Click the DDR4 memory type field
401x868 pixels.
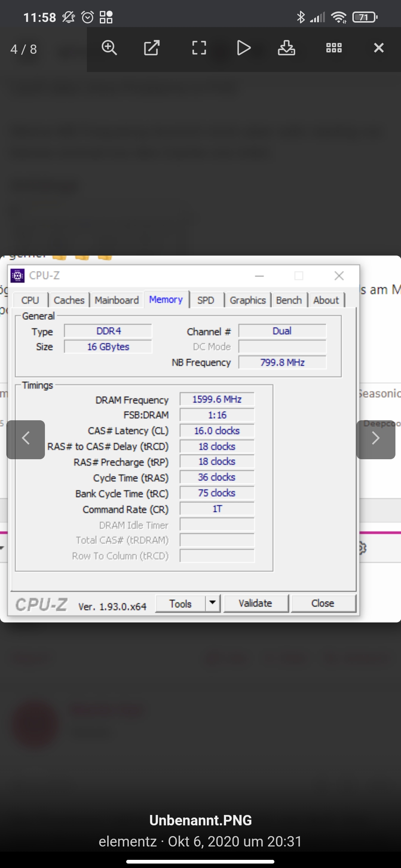108,331
